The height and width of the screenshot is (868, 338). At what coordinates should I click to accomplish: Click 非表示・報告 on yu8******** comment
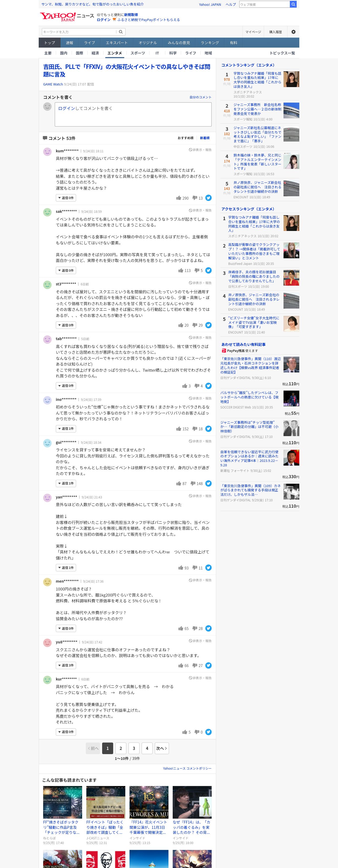(200, 641)
